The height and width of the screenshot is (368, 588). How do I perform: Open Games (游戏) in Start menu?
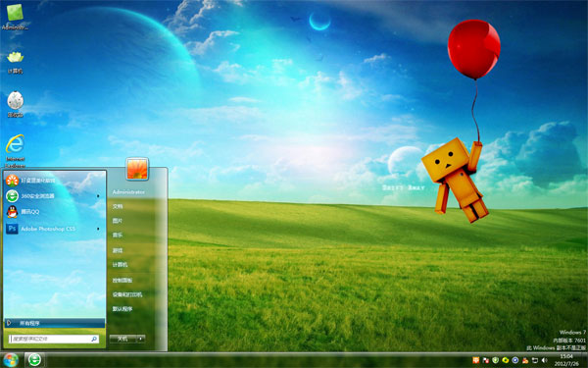(x=118, y=250)
